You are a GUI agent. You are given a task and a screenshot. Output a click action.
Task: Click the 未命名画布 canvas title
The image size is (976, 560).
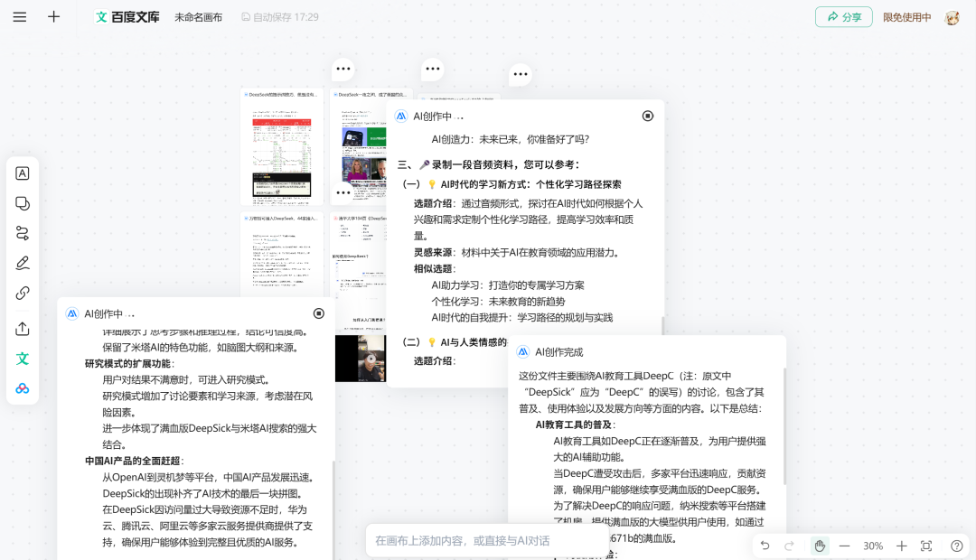click(x=198, y=17)
